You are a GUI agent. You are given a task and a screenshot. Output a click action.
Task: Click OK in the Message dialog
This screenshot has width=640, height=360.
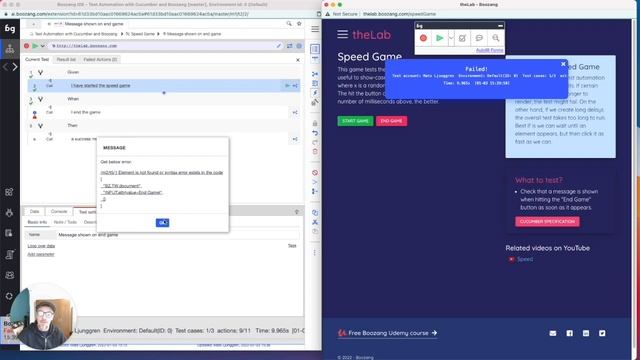pyautogui.click(x=162, y=222)
